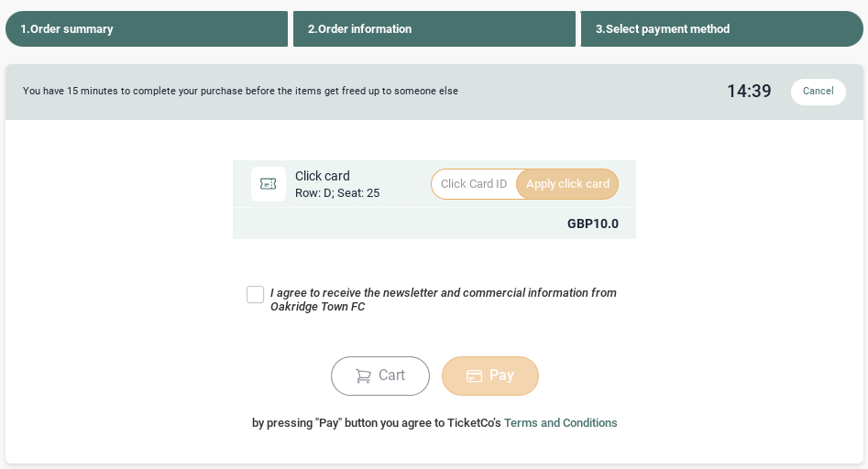Cancel the purchase with the Cancel button
The width and height of the screenshot is (868, 469).
[819, 92]
